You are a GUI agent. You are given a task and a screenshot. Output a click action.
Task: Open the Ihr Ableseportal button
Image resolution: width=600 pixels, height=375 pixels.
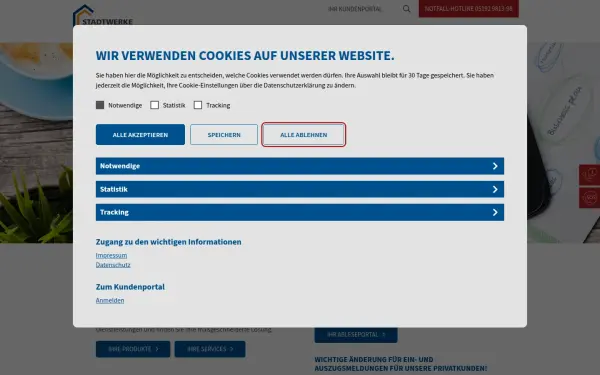pyautogui.click(x=356, y=335)
